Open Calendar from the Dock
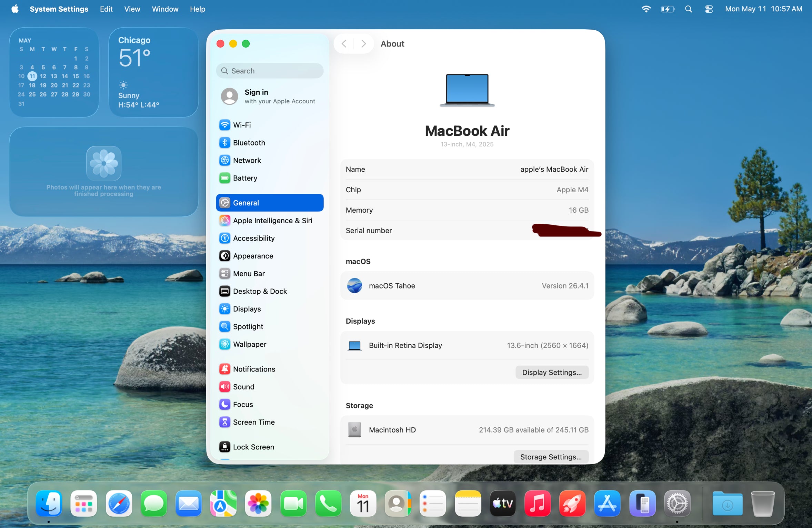This screenshot has height=528, width=812. point(363,503)
